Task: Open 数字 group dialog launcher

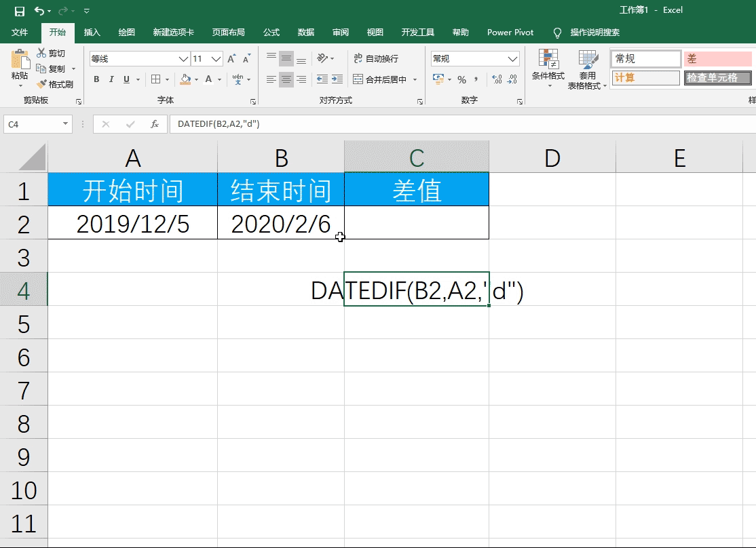Action: [520, 102]
